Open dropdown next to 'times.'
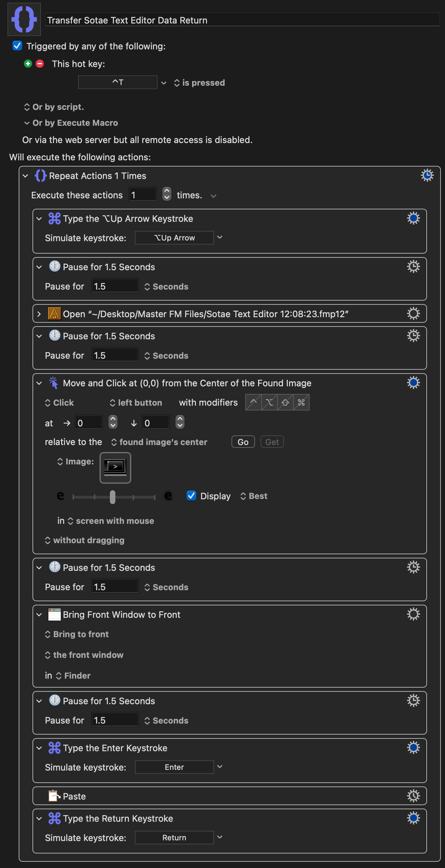The height and width of the screenshot is (868, 445). click(x=214, y=196)
